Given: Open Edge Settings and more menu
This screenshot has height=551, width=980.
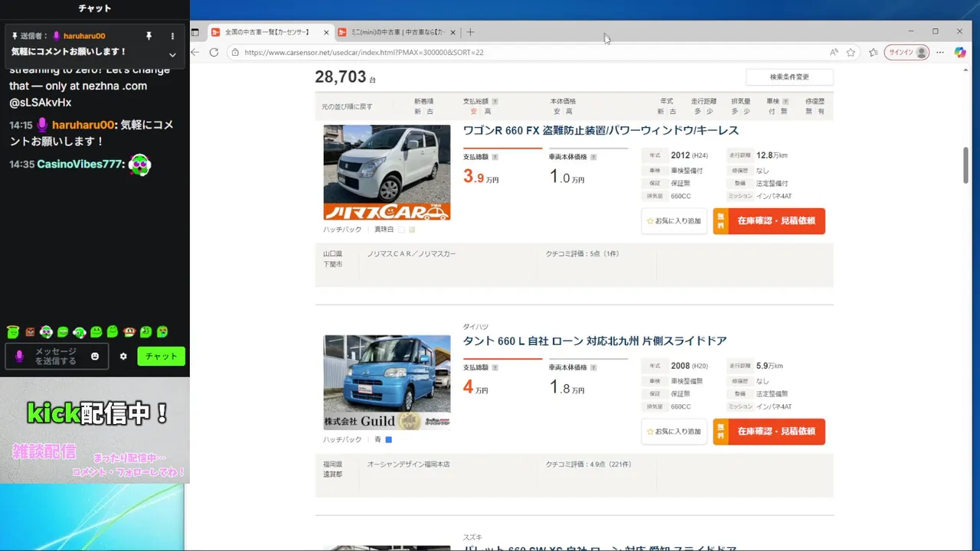Looking at the screenshot, I should [x=941, y=52].
